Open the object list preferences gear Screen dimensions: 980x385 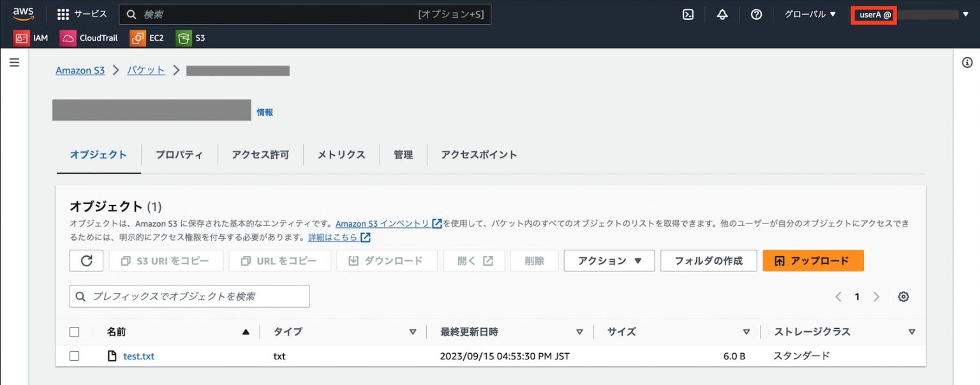tap(903, 296)
